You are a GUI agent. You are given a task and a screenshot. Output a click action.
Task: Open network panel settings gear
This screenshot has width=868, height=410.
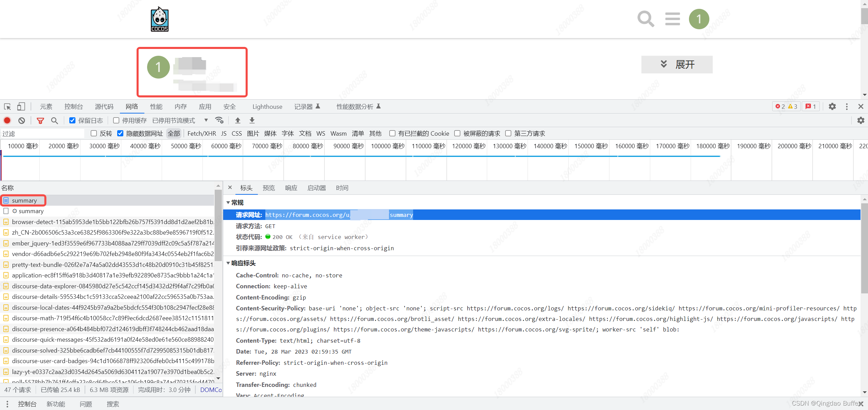coord(861,120)
